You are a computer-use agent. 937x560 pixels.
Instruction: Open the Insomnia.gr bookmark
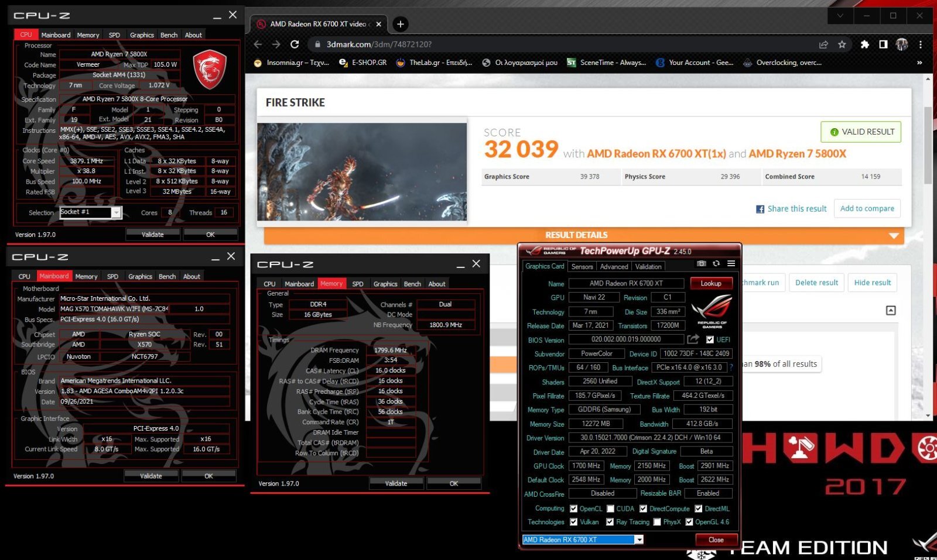coord(292,63)
